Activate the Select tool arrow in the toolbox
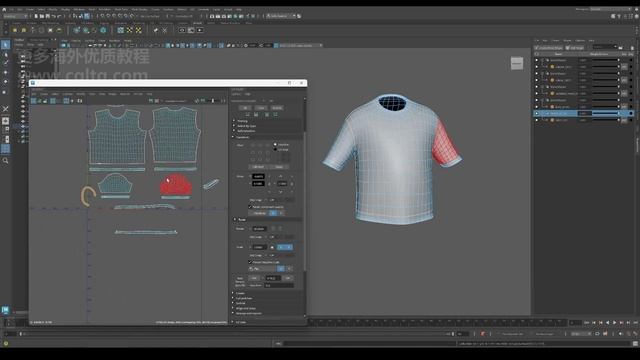Viewport: 640px width, 360px height. point(5,44)
